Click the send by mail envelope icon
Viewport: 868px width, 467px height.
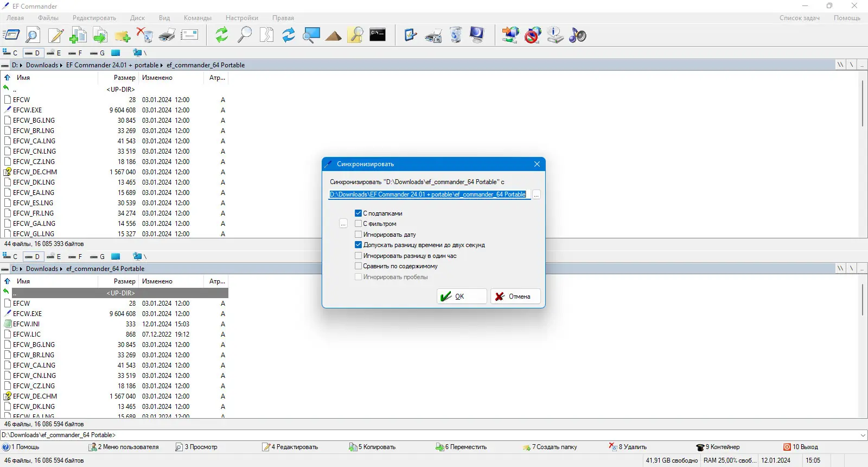point(189,35)
